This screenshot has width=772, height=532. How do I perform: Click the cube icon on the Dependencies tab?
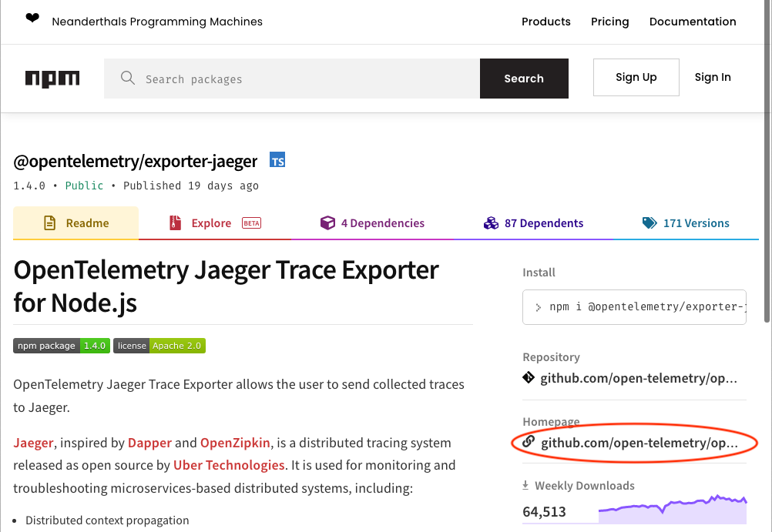click(x=327, y=223)
